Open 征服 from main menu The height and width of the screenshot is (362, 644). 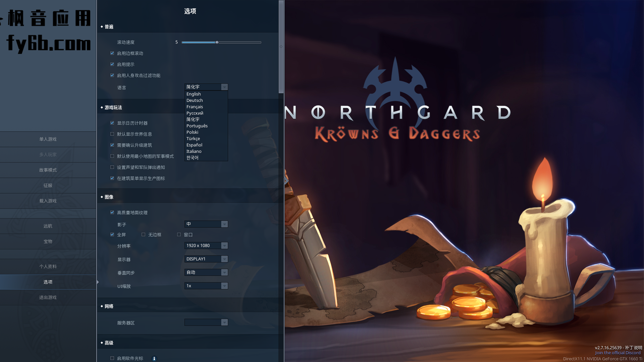[48, 185]
